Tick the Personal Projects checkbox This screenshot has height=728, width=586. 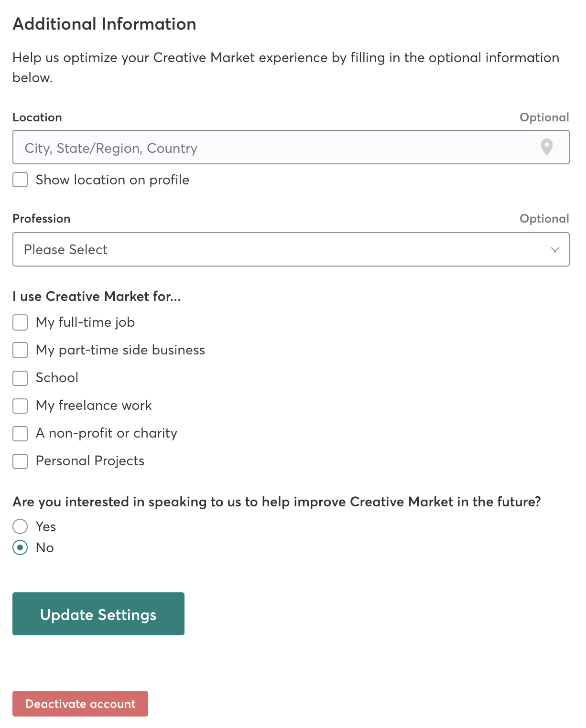pyautogui.click(x=20, y=461)
